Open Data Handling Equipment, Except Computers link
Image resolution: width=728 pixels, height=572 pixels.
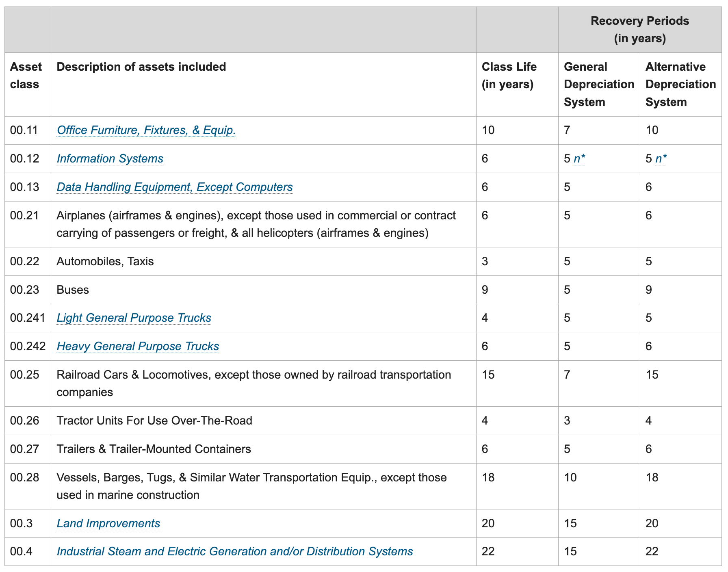click(x=175, y=187)
